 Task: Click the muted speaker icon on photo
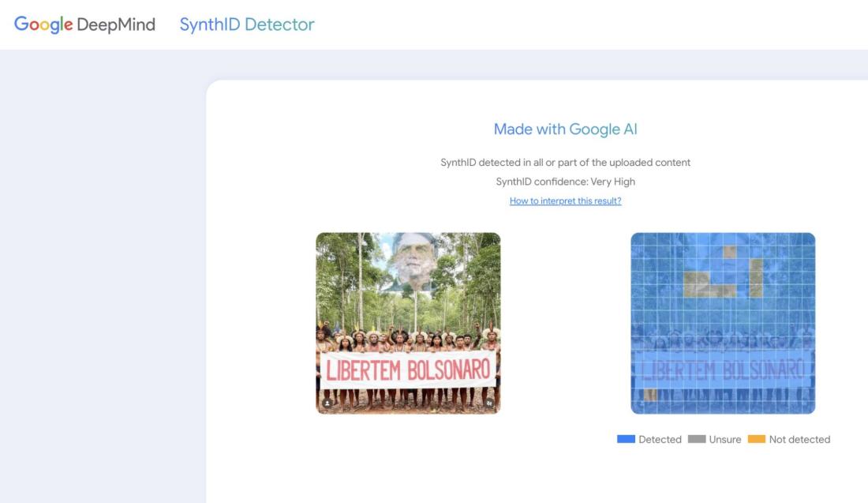tap(489, 403)
